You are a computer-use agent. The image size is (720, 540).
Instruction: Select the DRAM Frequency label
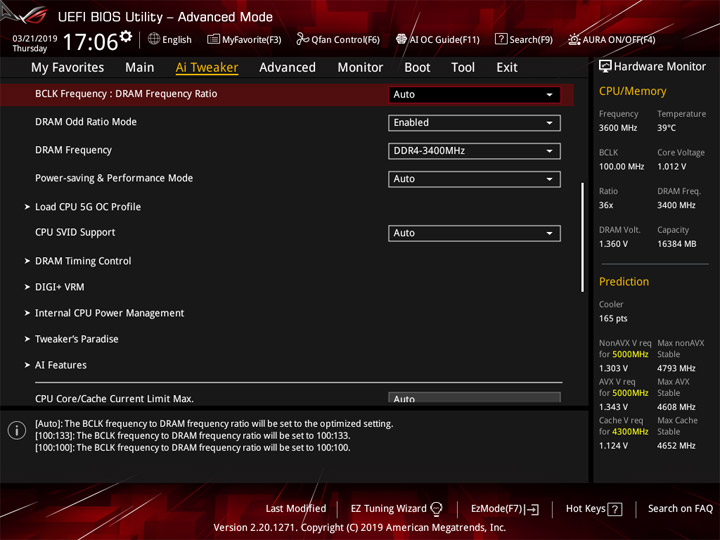(x=73, y=150)
